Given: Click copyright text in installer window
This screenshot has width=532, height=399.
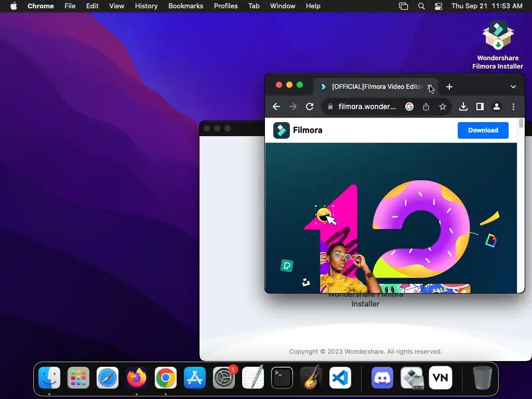Looking at the screenshot, I should [365, 352].
